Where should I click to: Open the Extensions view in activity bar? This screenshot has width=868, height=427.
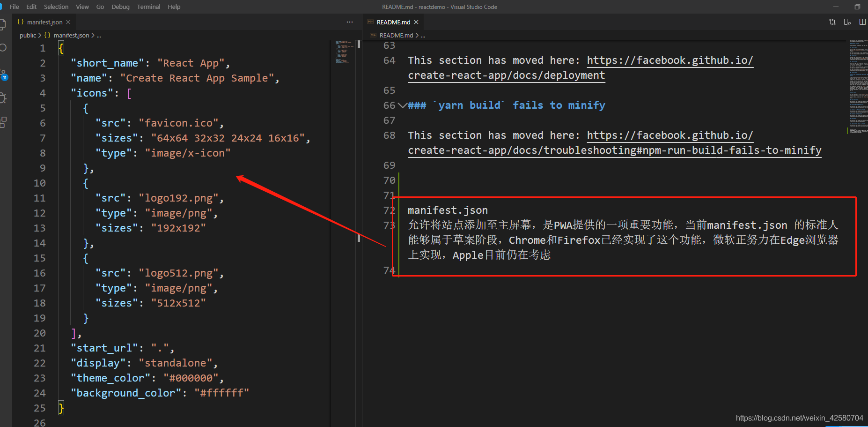(x=3, y=122)
